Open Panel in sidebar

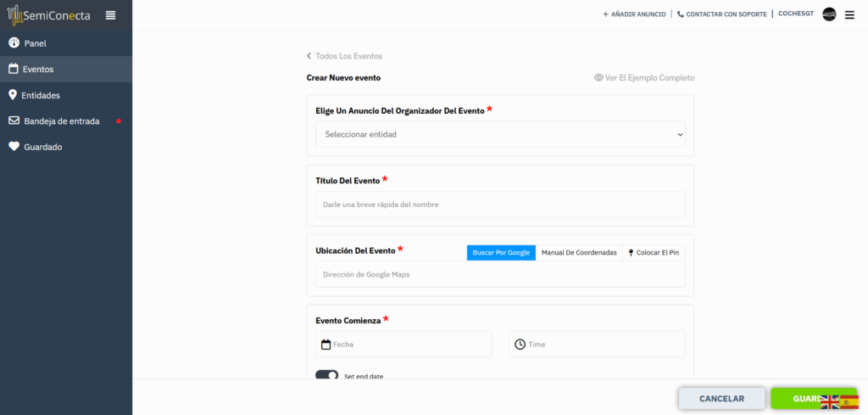35,43
